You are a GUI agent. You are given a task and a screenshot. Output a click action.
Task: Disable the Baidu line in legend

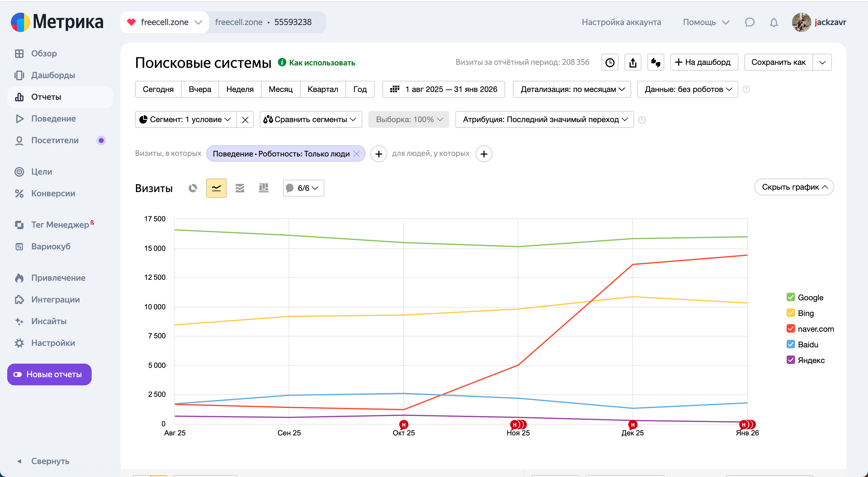[x=791, y=344]
